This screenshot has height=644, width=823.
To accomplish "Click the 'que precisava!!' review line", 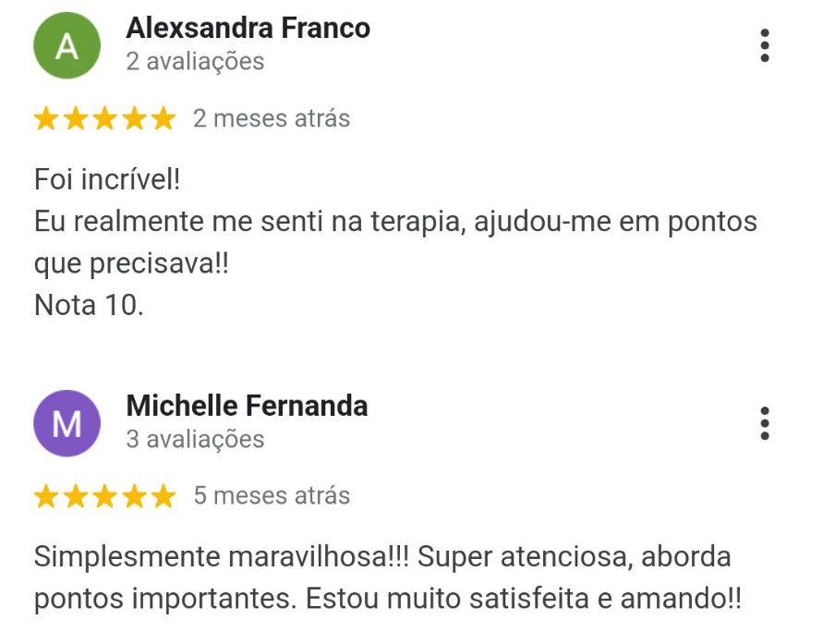I will pos(131,263).
